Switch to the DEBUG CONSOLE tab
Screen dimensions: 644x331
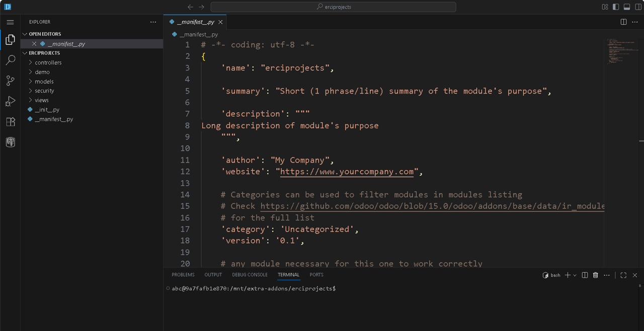click(250, 275)
